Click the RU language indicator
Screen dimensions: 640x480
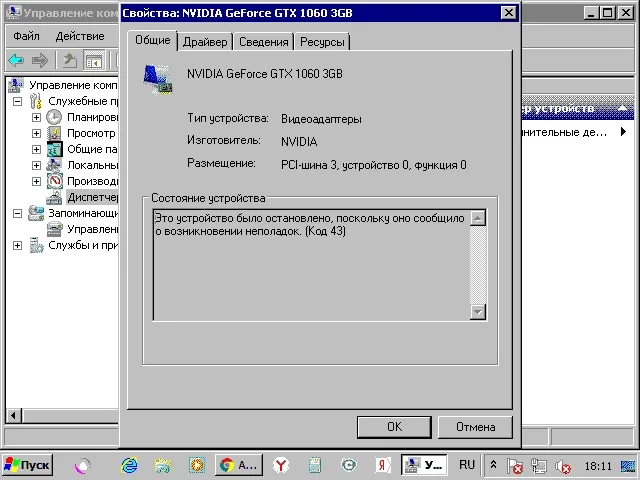(x=467, y=465)
